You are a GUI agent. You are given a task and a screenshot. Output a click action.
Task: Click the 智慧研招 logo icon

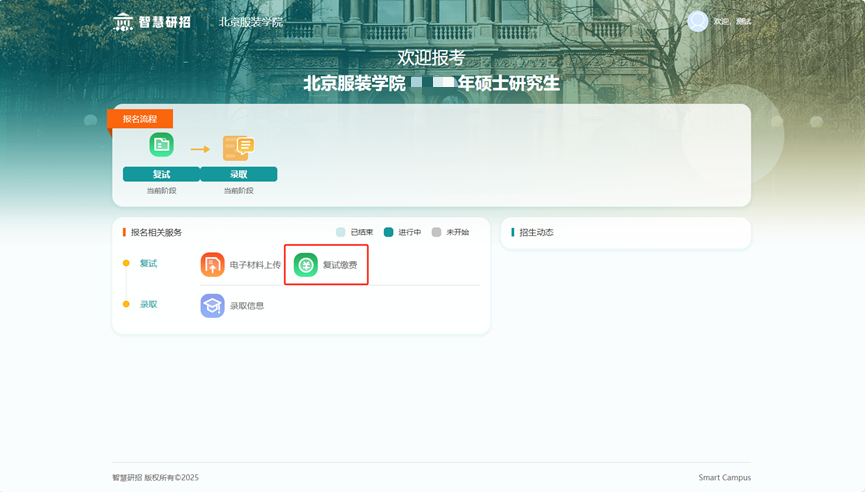tap(123, 21)
